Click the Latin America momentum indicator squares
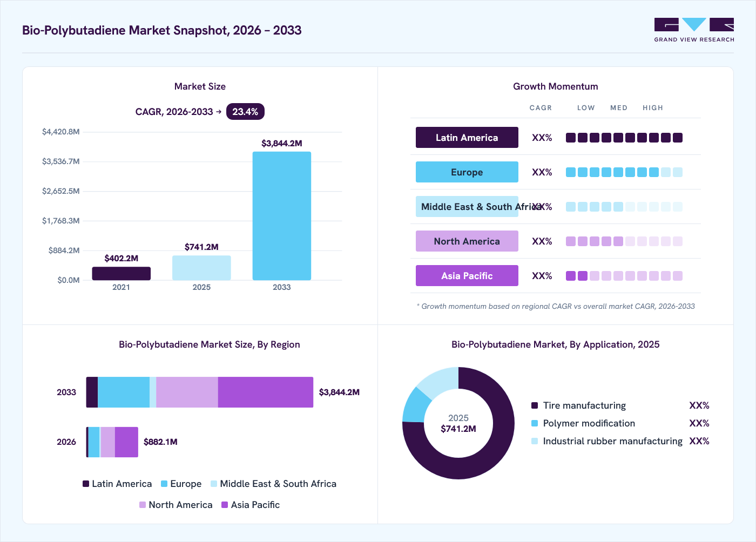Screen dimensions: 756x542 (624, 138)
